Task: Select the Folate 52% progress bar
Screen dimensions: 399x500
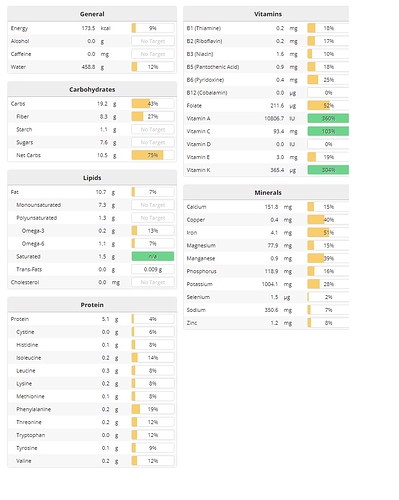Action: tap(328, 106)
